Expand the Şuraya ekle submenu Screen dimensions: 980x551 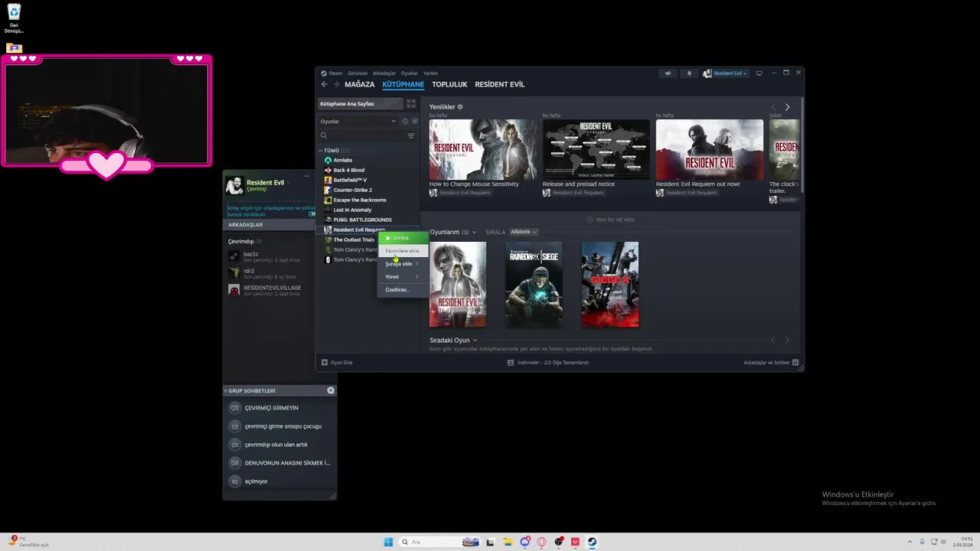click(403, 264)
